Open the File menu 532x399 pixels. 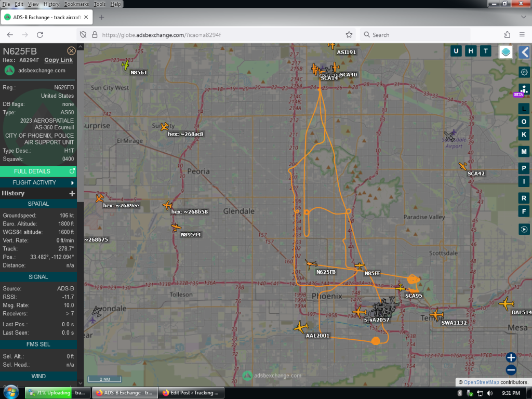(x=6, y=4)
